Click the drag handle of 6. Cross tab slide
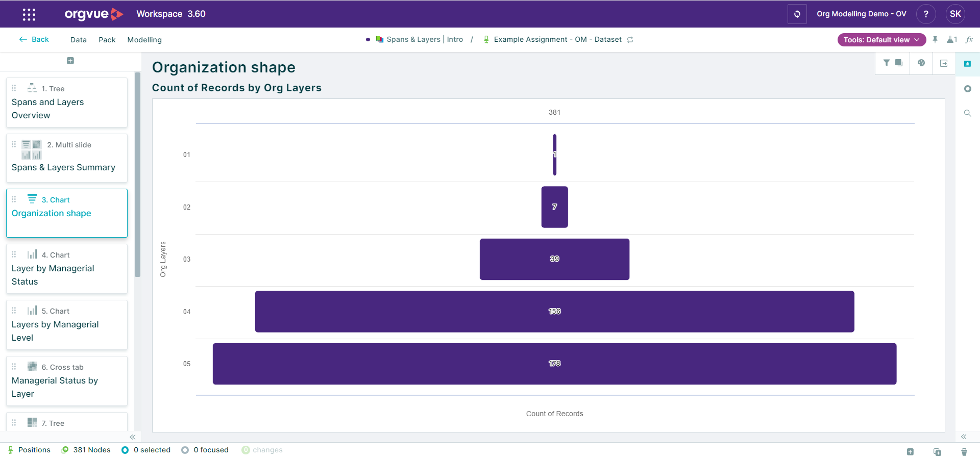The width and height of the screenshot is (980, 460). click(x=14, y=367)
